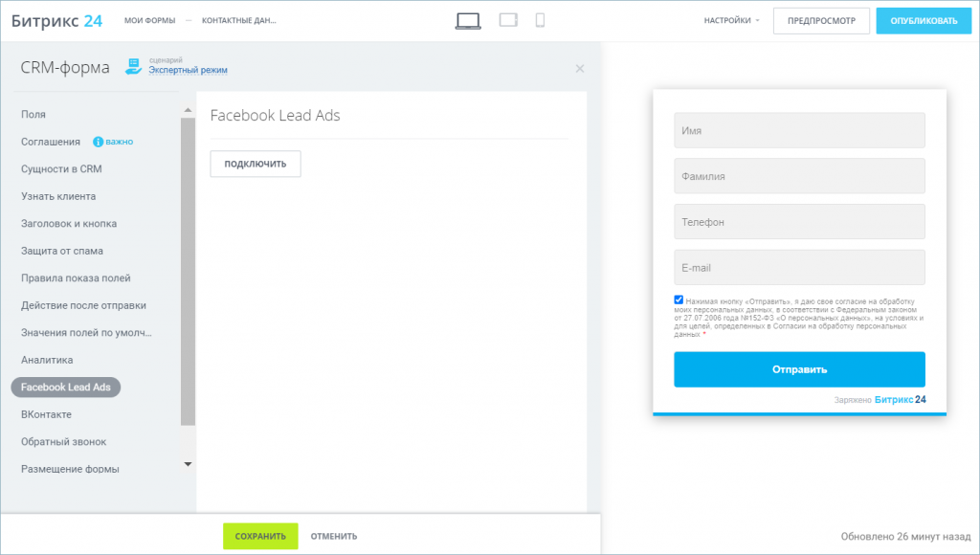Open Узнать клиента section
The height and width of the screenshot is (555, 980).
tap(58, 196)
